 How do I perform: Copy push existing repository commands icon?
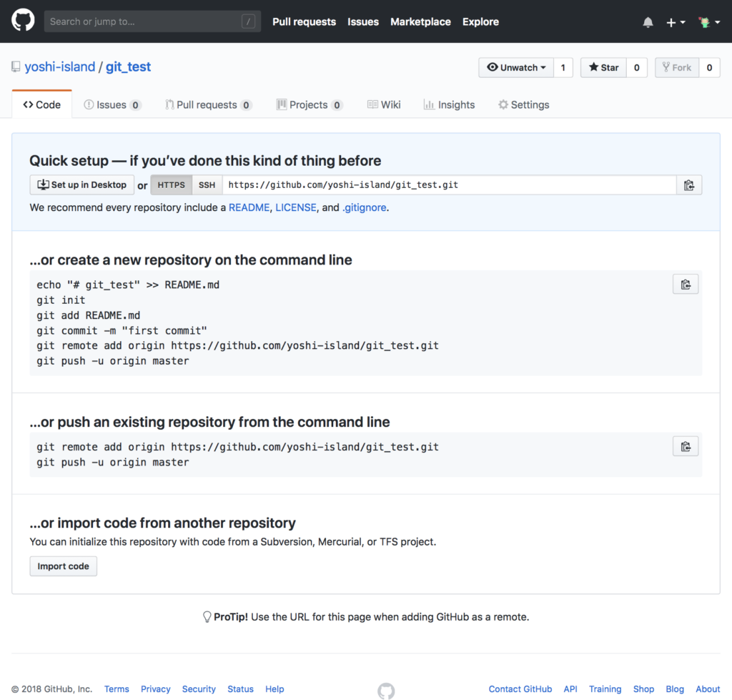coord(686,446)
